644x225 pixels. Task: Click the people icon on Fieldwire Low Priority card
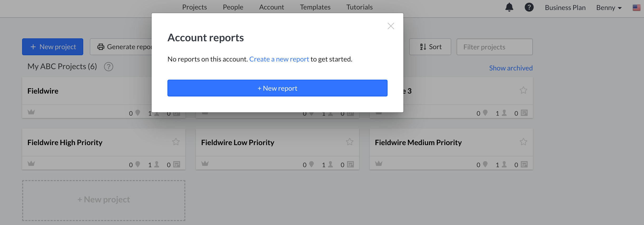(330, 165)
